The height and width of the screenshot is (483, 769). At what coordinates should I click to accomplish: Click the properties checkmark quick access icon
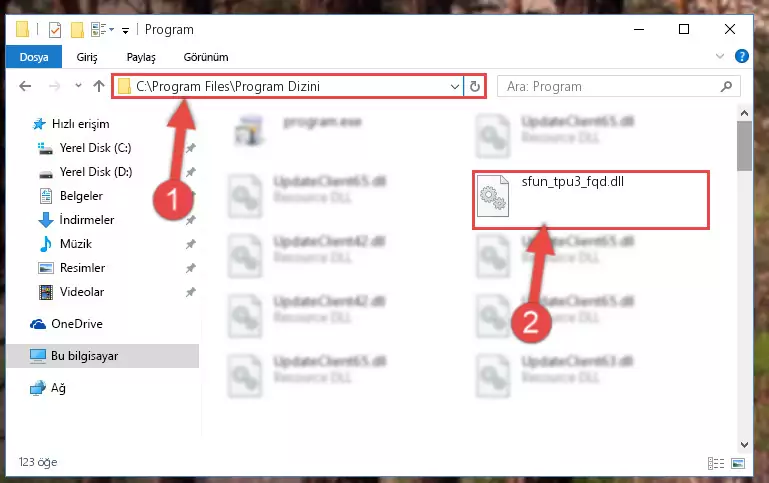pyautogui.click(x=55, y=30)
